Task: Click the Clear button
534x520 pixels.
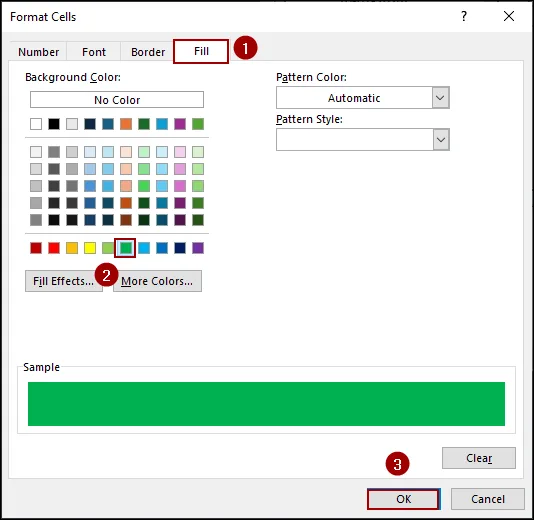Action: click(478, 458)
